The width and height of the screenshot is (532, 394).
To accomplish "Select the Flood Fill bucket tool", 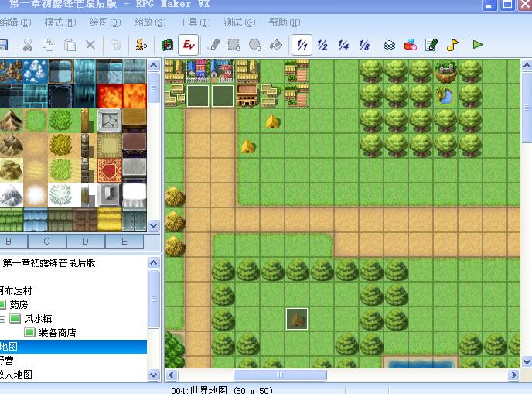I will pyautogui.click(x=276, y=45).
